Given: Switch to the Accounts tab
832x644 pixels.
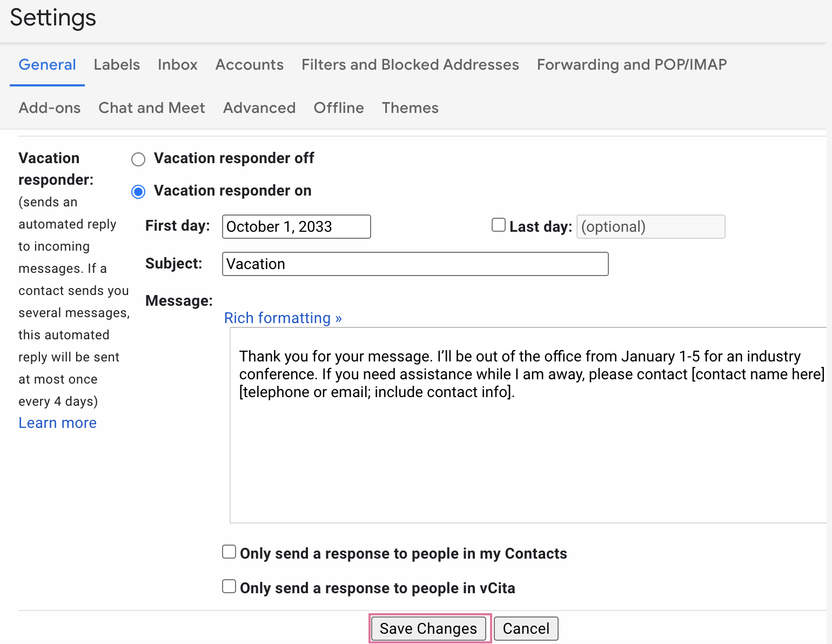Looking at the screenshot, I should point(249,65).
